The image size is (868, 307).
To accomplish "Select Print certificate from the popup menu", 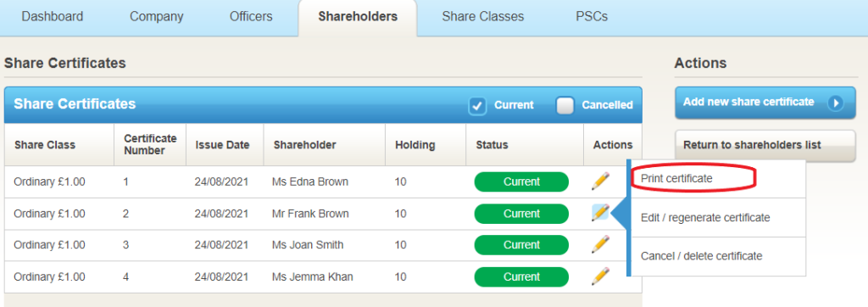I will 676,178.
